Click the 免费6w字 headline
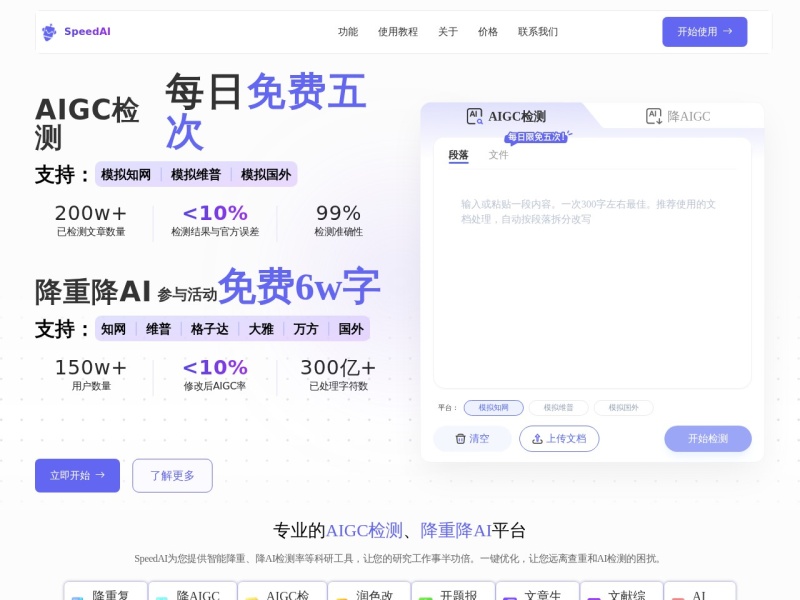 click(x=299, y=286)
